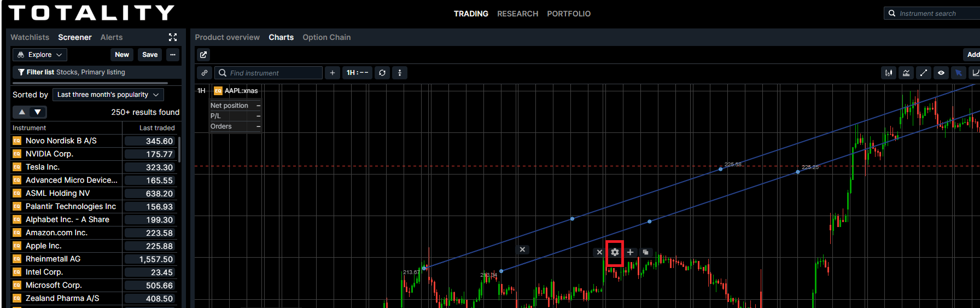The image size is (980, 308).
Task: Sort results in descending order
Action: 38,112
